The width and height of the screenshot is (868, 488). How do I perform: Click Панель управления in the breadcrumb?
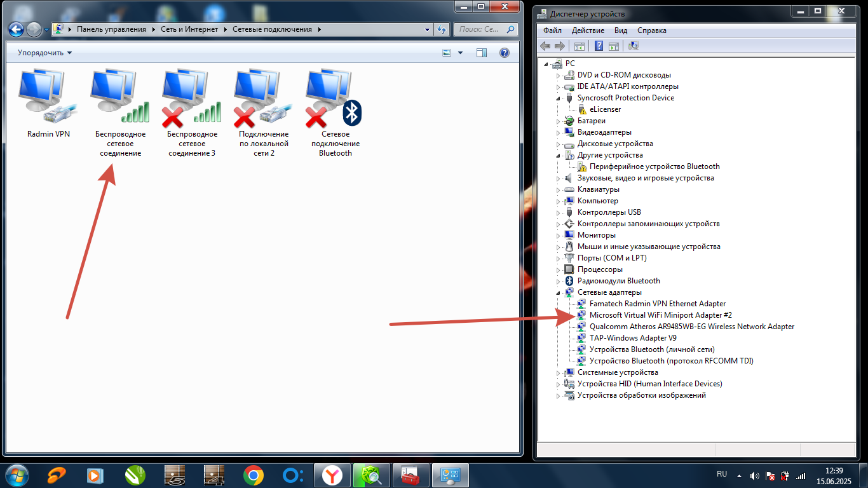coord(111,29)
